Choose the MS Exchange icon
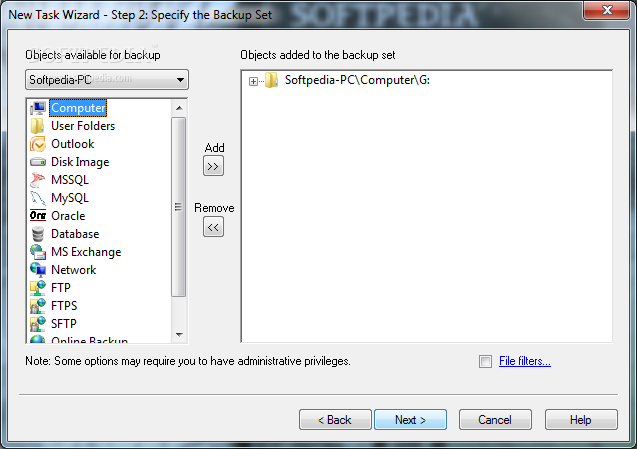Screen dimensions: 637x449 coord(37,252)
